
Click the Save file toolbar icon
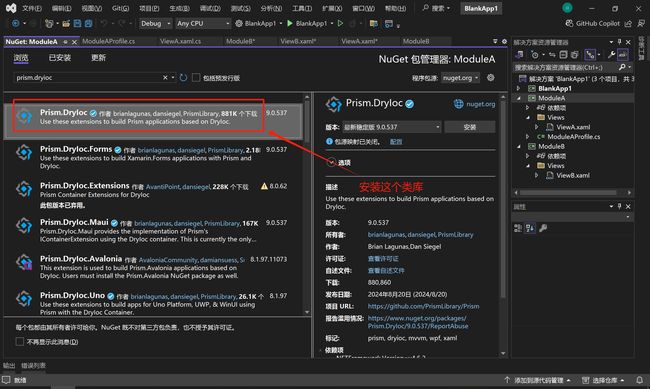coord(78,24)
